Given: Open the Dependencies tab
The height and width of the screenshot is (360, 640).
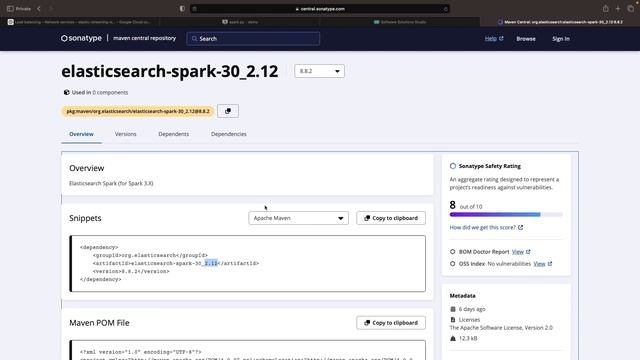Looking at the screenshot, I should tap(229, 134).
